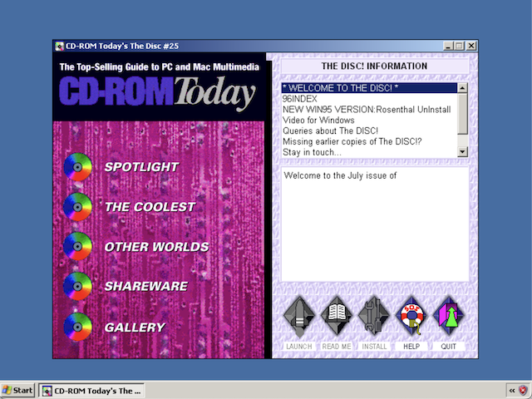Click the READ ME label button
Image resolution: width=532 pixels, height=399 pixels.
(x=337, y=347)
